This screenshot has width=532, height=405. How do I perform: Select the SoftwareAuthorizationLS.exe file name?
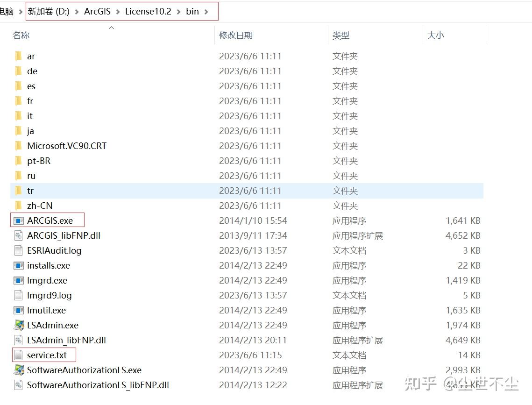(84, 369)
